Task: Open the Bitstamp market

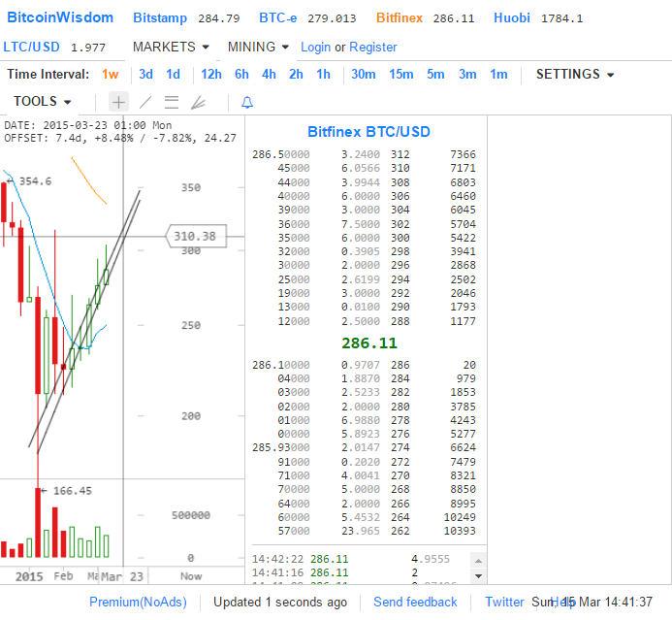Action: [x=160, y=18]
